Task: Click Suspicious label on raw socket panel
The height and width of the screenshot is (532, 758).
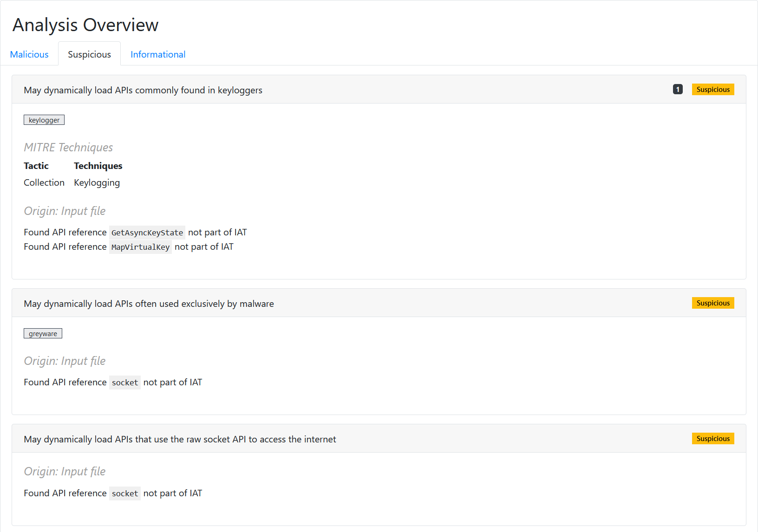Action: [x=713, y=438]
